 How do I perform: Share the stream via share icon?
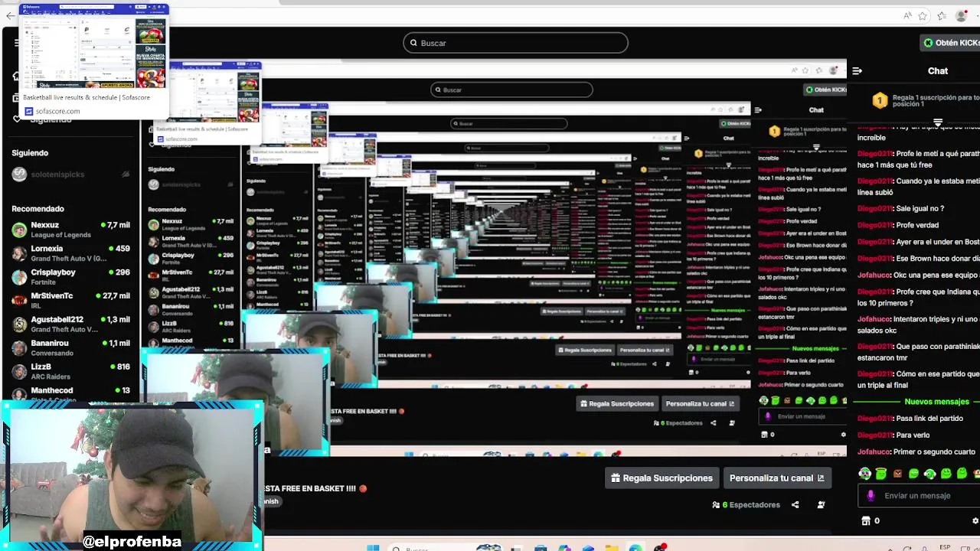[x=795, y=505]
